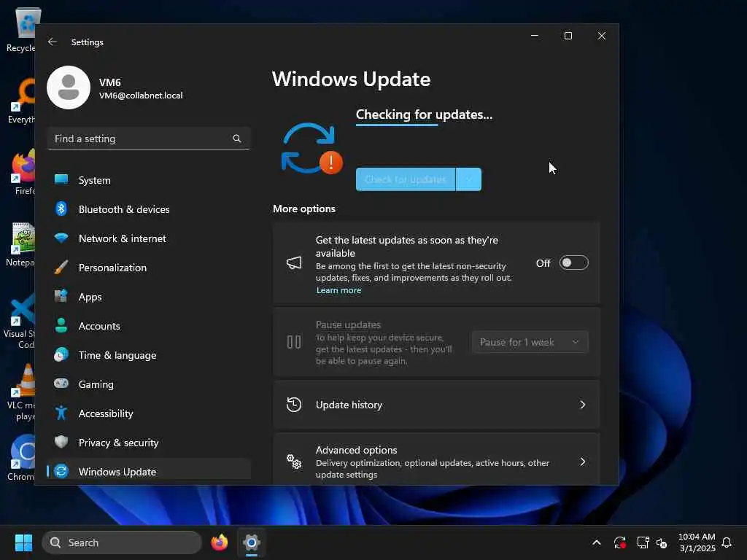Click the VM6 profile avatar
This screenshot has height=560, width=747.
(x=69, y=87)
